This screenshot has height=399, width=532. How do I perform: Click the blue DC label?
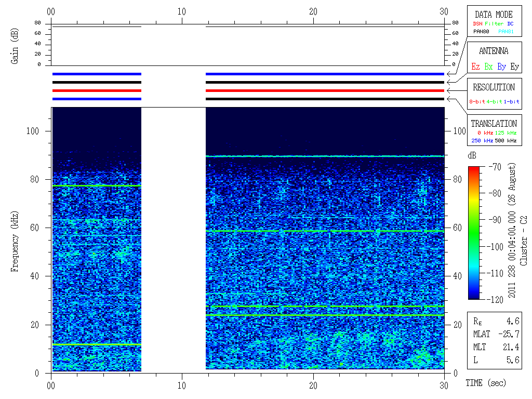510,24
